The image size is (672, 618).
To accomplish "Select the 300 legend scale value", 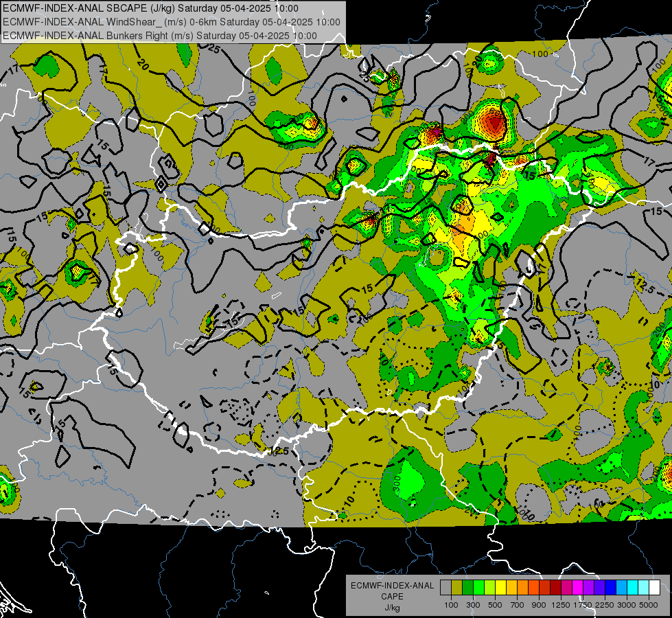I will [x=473, y=605].
